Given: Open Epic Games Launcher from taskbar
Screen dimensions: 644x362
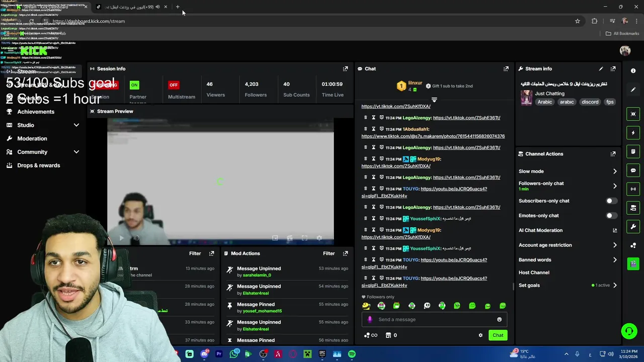Looking at the screenshot, I should [x=323, y=354].
